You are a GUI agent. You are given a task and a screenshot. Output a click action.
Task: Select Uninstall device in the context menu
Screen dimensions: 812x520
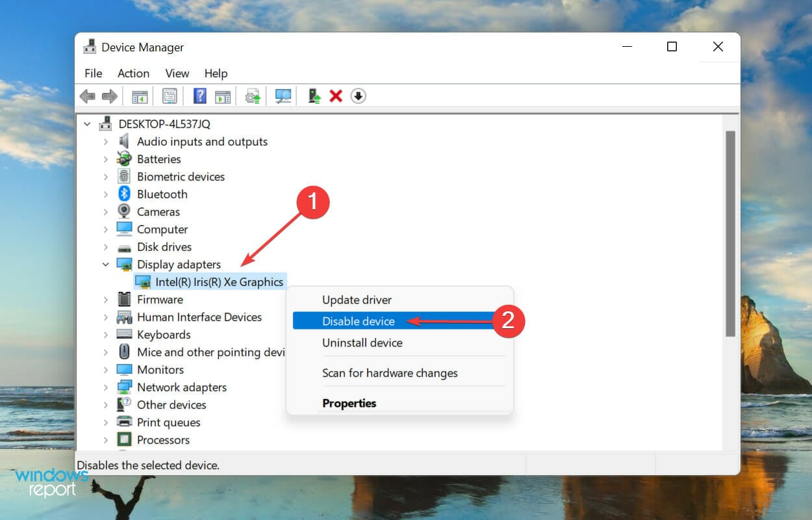coord(362,343)
